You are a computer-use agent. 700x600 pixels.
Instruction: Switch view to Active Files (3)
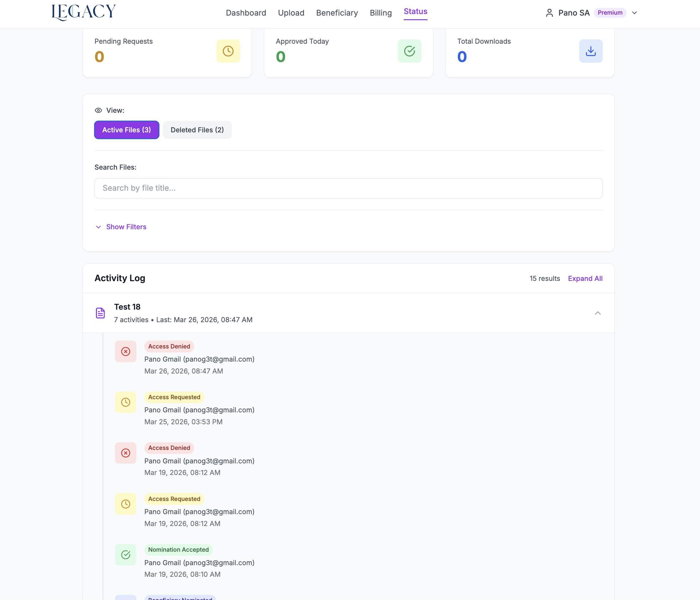tap(127, 130)
